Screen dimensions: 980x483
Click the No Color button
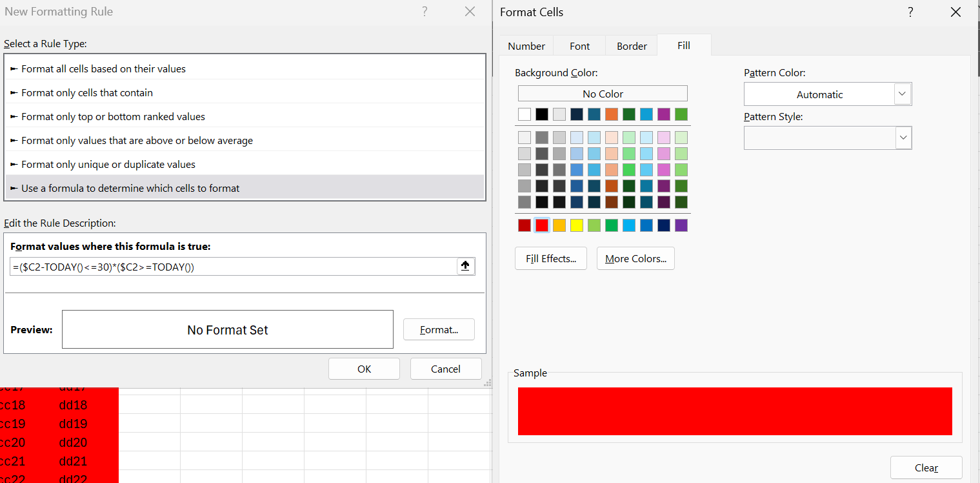(x=603, y=94)
